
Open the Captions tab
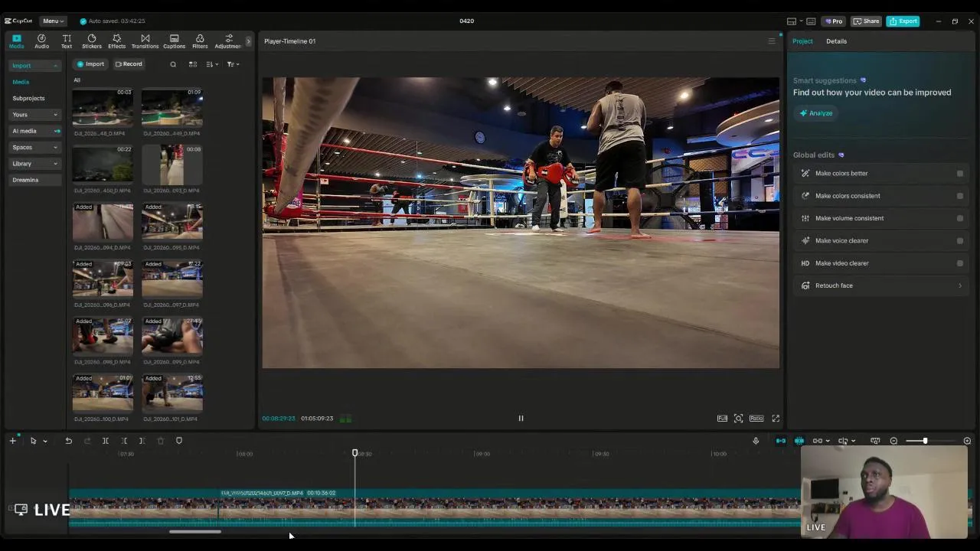(174, 41)
